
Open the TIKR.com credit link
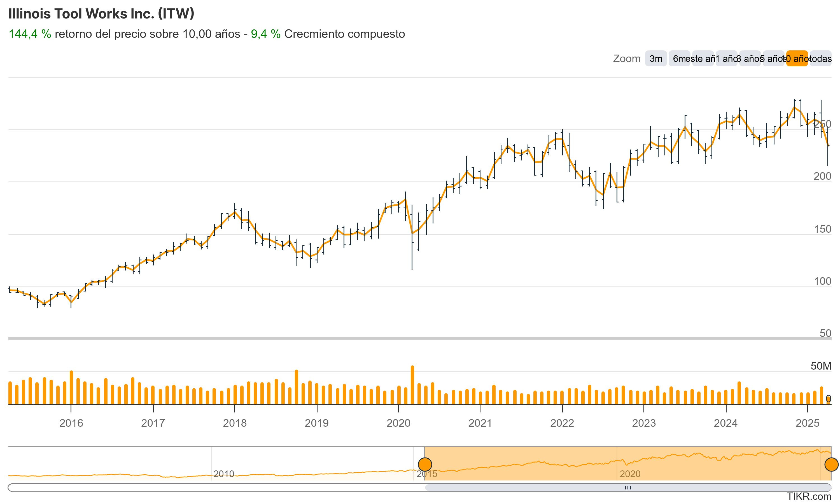click(809, 496)
